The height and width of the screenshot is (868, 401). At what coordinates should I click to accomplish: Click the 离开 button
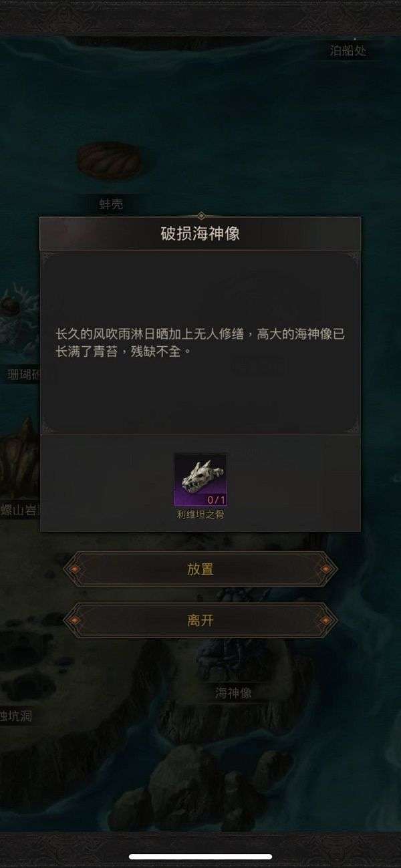(200, 620)
